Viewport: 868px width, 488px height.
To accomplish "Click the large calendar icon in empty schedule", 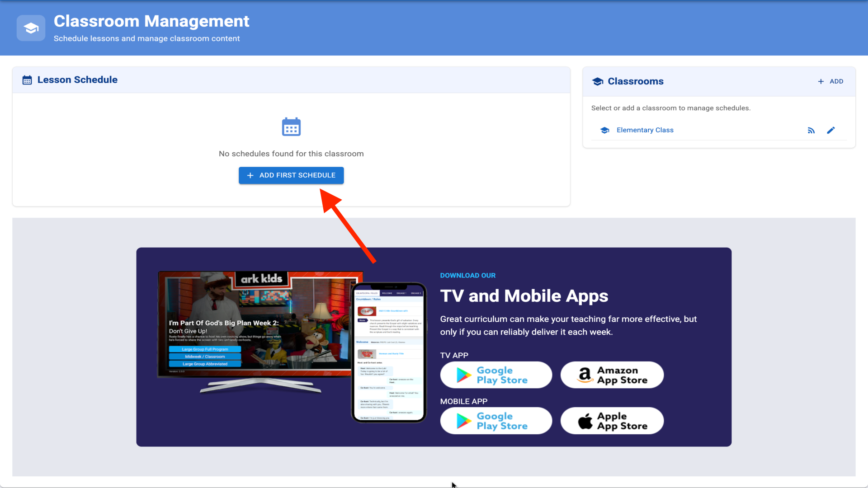I will pos(291,127).
